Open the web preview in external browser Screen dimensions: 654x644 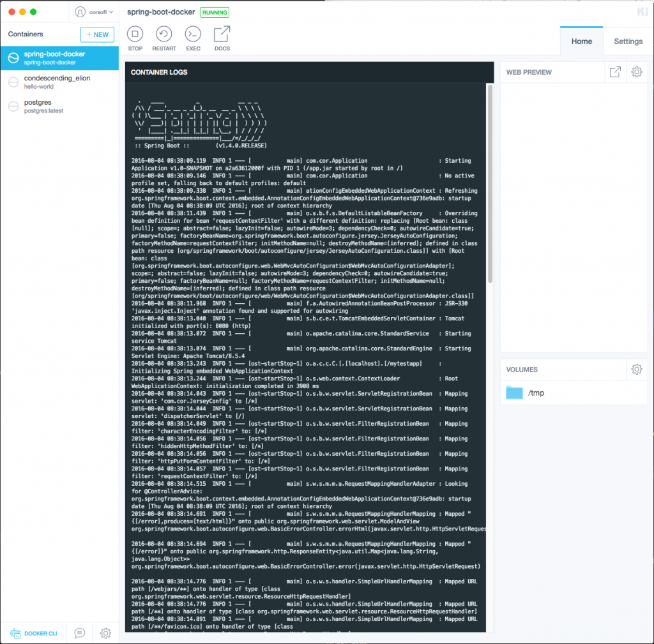614,71
